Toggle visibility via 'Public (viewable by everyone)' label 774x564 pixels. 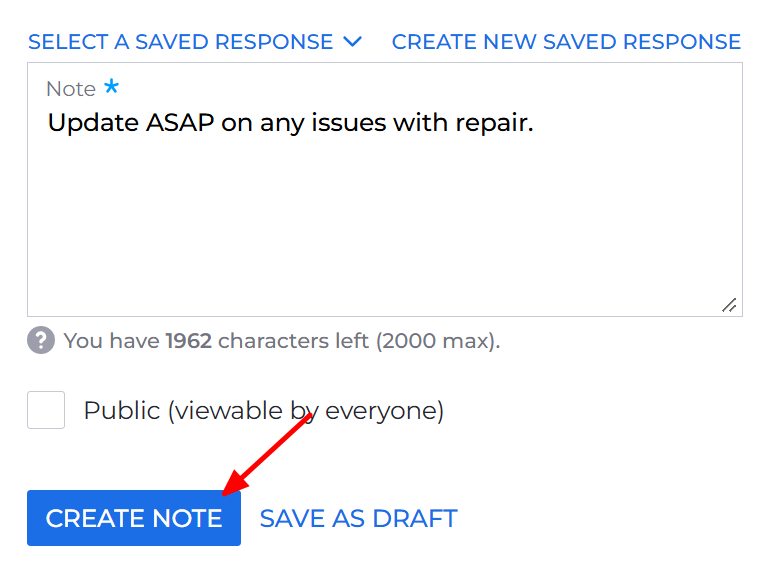tap(264, 411)
